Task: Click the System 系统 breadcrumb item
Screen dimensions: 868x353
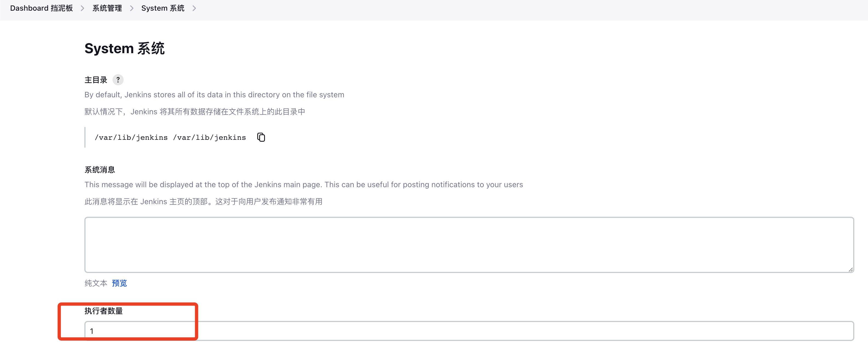Action: click(x=163, y=8)
